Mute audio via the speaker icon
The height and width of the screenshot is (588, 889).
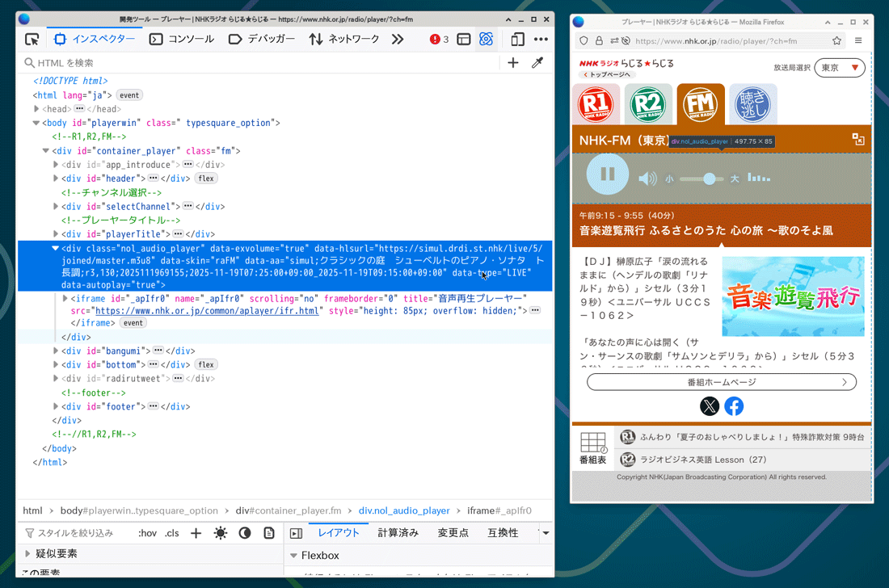pyautogui.click(x=649, y=178)
